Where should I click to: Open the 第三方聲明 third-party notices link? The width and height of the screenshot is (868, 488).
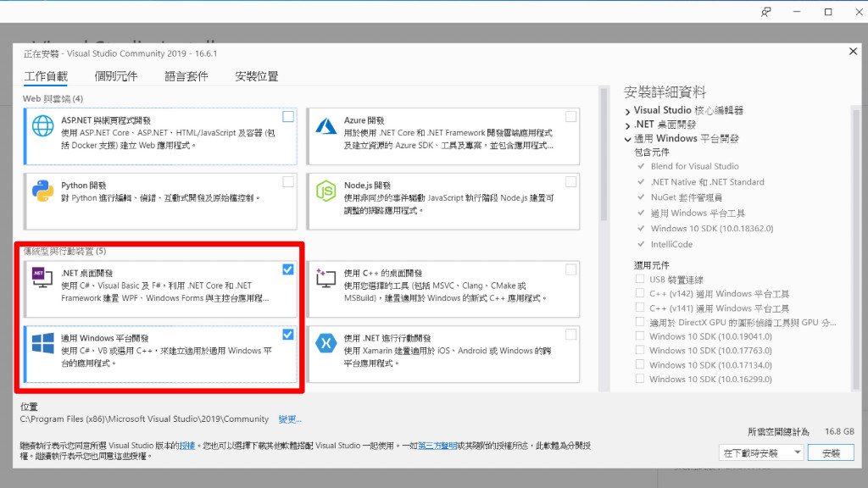pos(437,446)
